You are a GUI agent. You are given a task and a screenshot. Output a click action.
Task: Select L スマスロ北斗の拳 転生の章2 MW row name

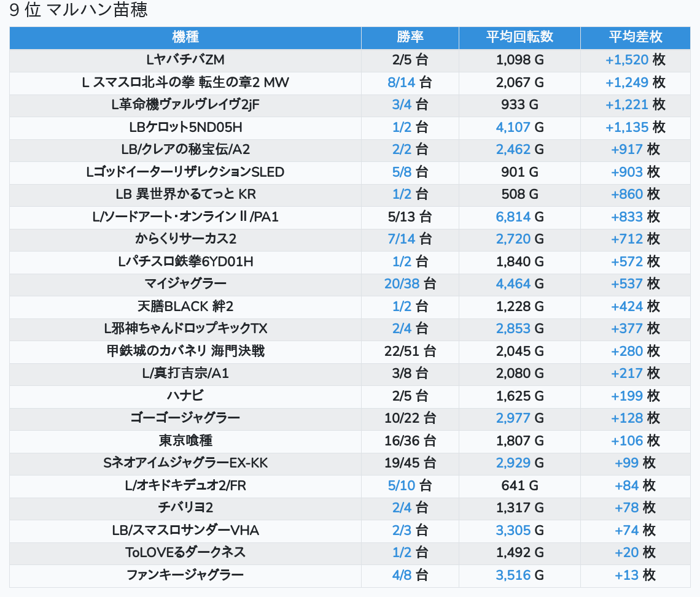pyautogui.click(x=185, y=82)
